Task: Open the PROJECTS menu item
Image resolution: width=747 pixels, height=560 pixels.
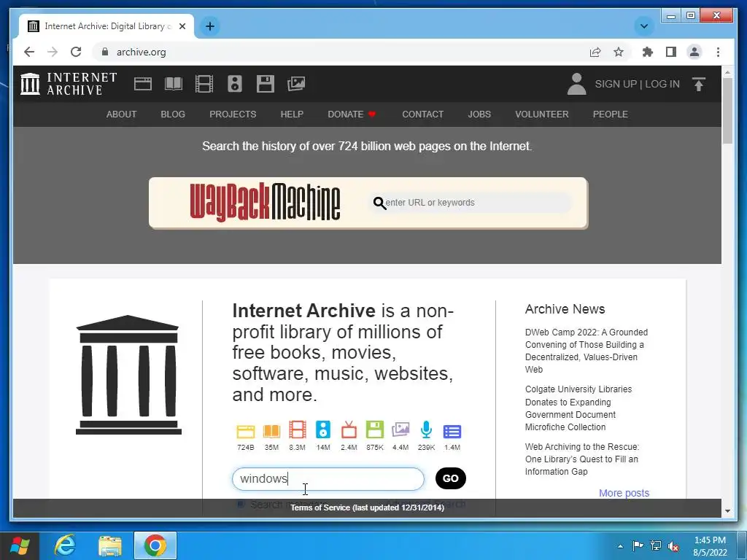Action: click(x=233, y=114)
